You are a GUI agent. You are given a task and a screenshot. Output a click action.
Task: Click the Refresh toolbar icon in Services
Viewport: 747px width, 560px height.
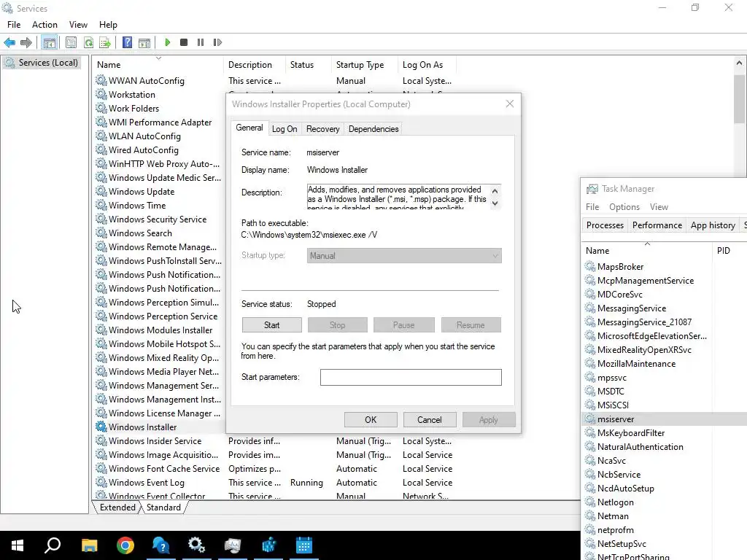tap(88, 42)
